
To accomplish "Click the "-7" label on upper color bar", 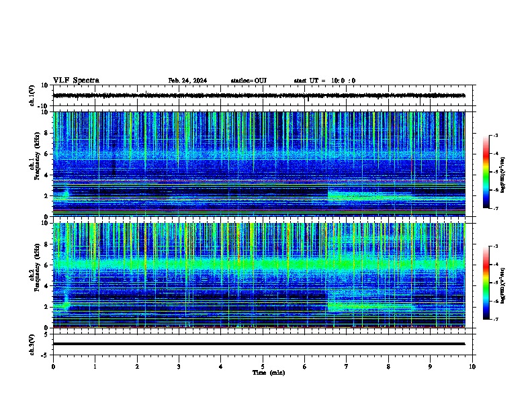I will click(495, 208).
